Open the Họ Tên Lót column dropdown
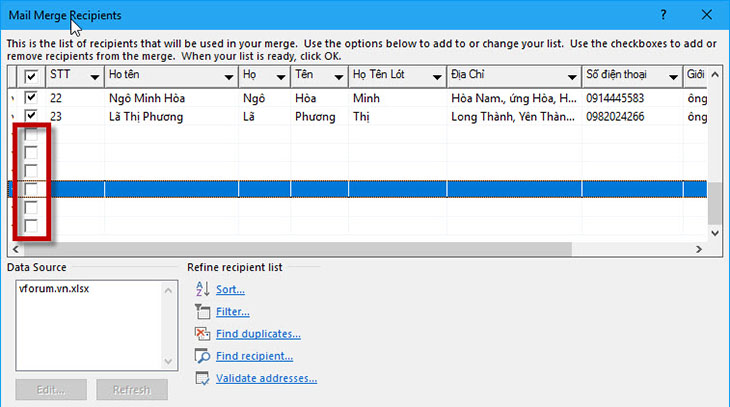Screen dimensions: 730x407 [436, 77]
